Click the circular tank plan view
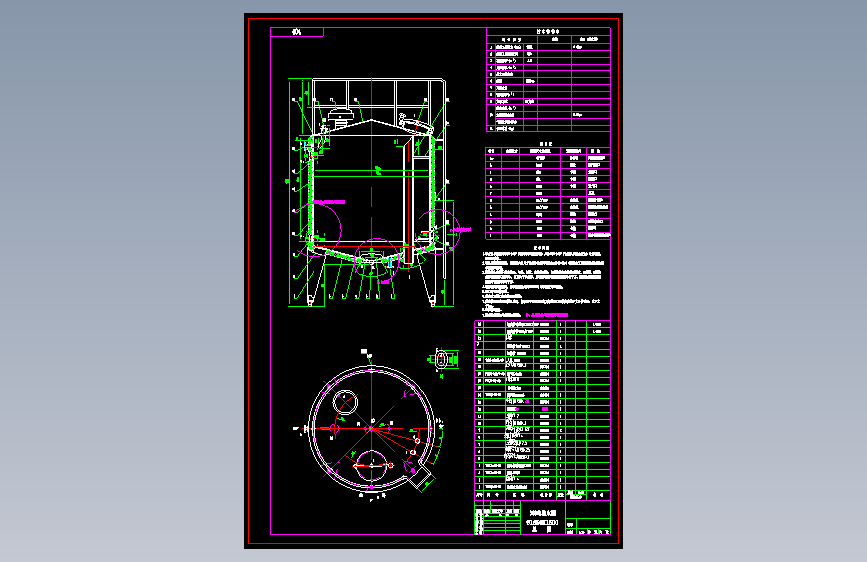The image size is (867, 562). tap(372, 428)
